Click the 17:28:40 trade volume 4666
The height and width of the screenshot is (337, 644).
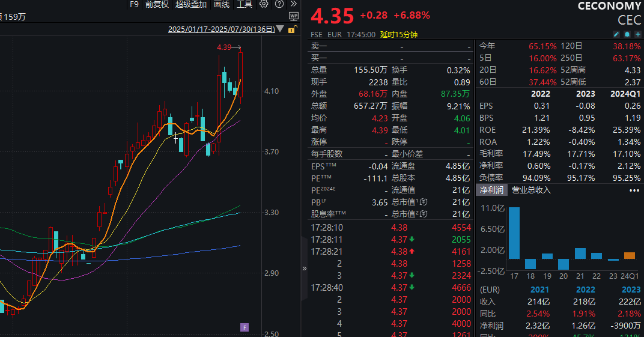point(461,287)
